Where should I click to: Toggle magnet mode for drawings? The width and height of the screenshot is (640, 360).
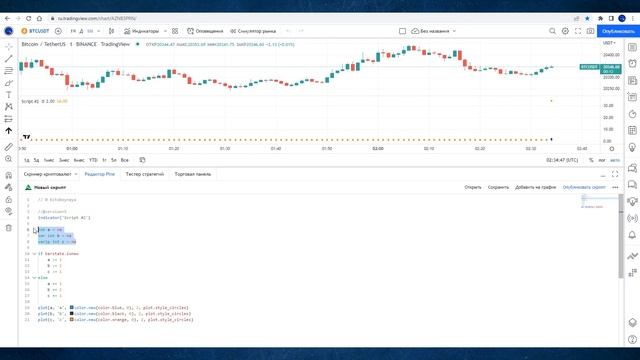pyautogui.click(x=9, y=175)
